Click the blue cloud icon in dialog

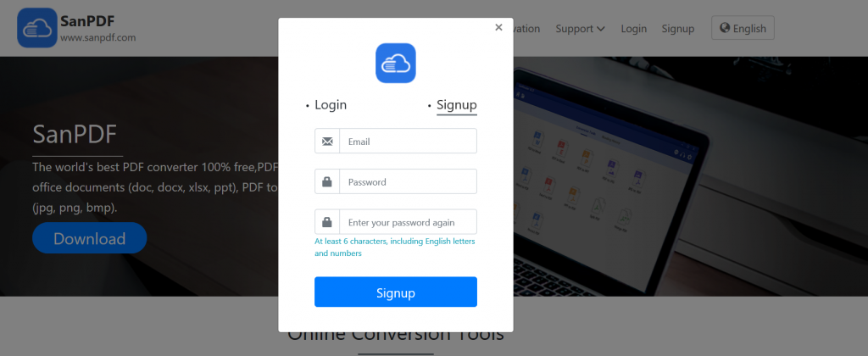point(395,63)
